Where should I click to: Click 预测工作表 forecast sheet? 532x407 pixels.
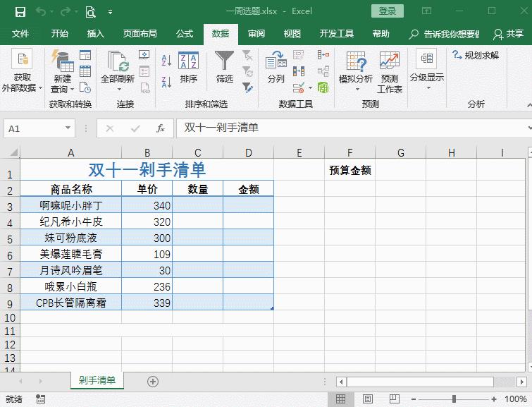(390, 73)
